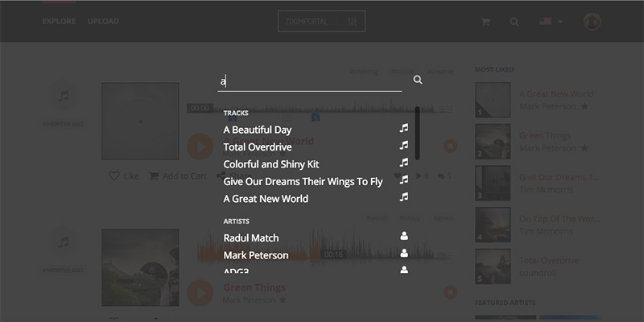The image size is (644, 322).
Task: Click the search magnifier beside the search field
Action: (x=418, y=80)
